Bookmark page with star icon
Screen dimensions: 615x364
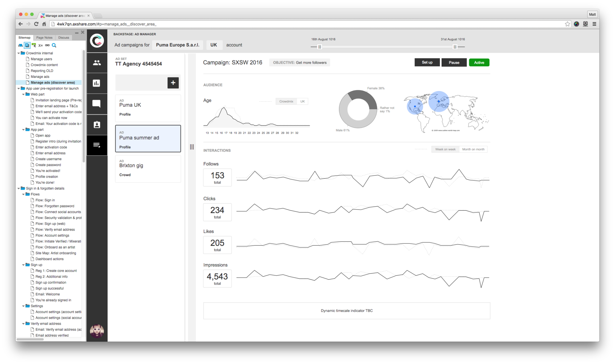(x=567, y=24)
